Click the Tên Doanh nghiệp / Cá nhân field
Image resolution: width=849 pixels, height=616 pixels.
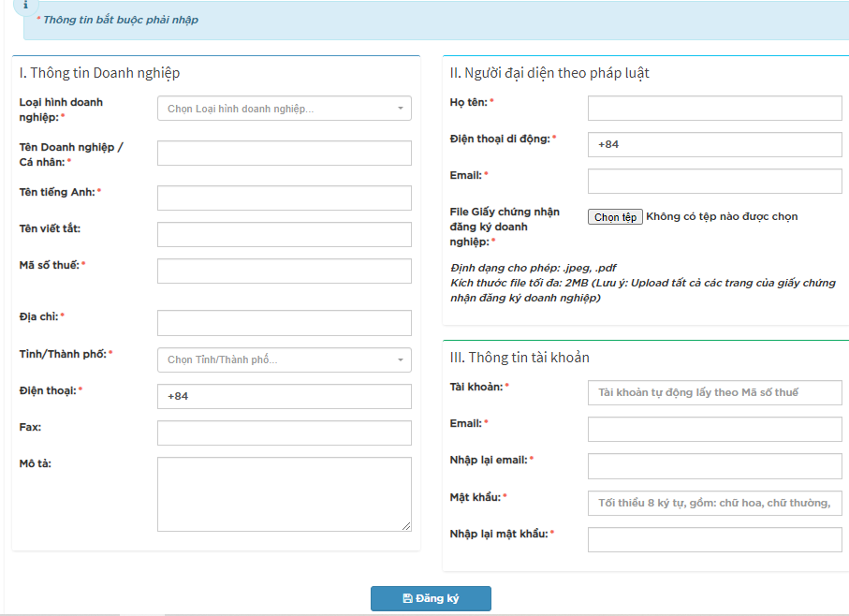tap(284, 154)
